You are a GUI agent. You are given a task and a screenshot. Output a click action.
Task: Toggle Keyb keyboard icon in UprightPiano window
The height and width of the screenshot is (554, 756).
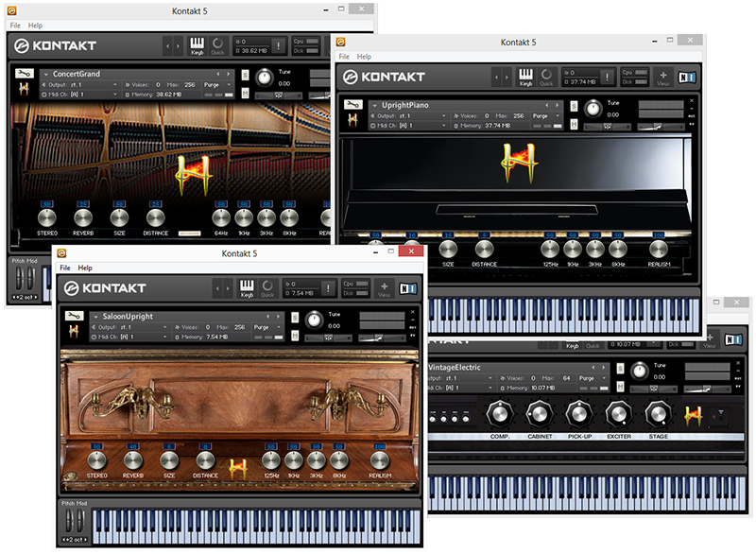coord(525,78)
